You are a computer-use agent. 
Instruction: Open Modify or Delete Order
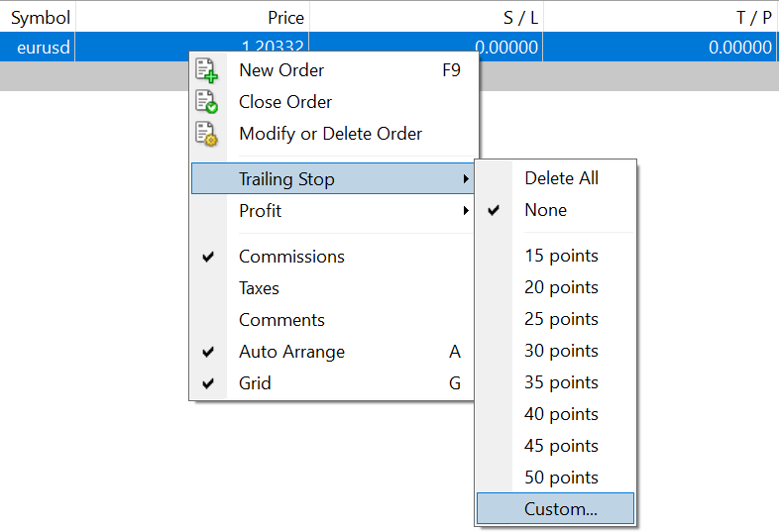333,134
